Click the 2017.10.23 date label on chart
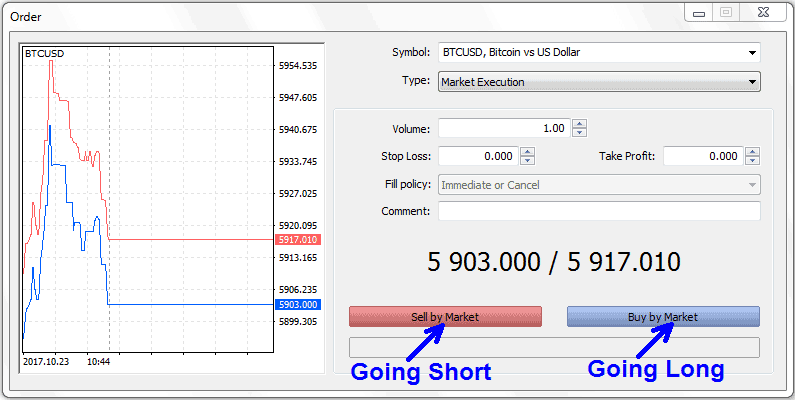Image resolution: width=795 pixels, height=400 pixels. coord(46,362)
